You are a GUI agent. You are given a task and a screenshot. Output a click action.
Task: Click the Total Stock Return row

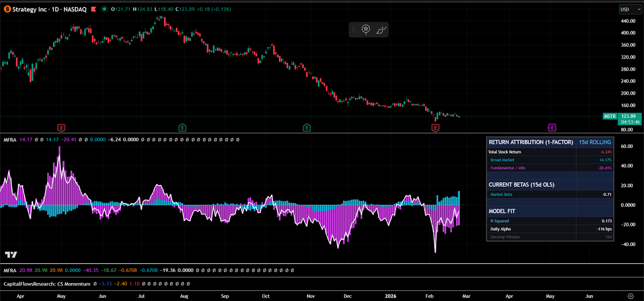[550, 152]
